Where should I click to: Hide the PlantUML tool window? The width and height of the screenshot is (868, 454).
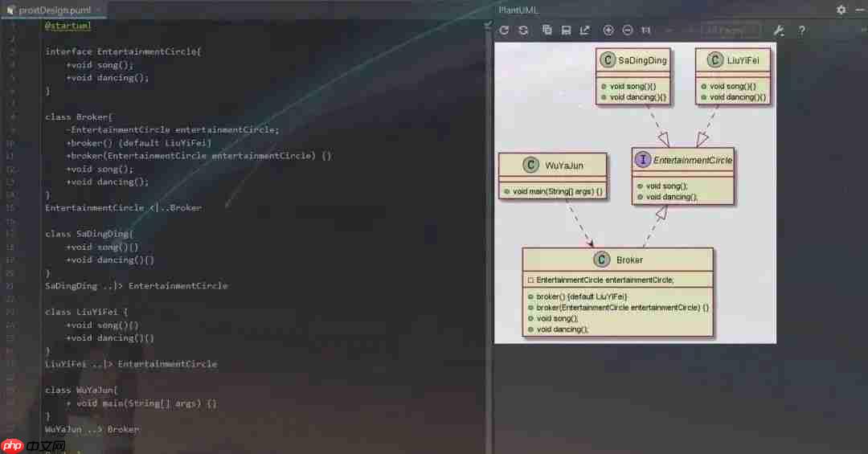(x=860, y=10)
